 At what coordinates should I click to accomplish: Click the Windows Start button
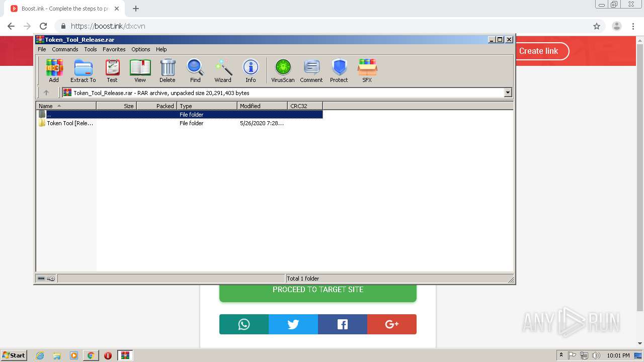[14, 355]
